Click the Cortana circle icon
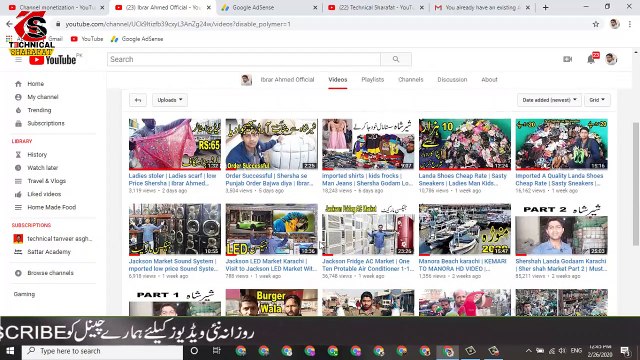 (194, 351)
